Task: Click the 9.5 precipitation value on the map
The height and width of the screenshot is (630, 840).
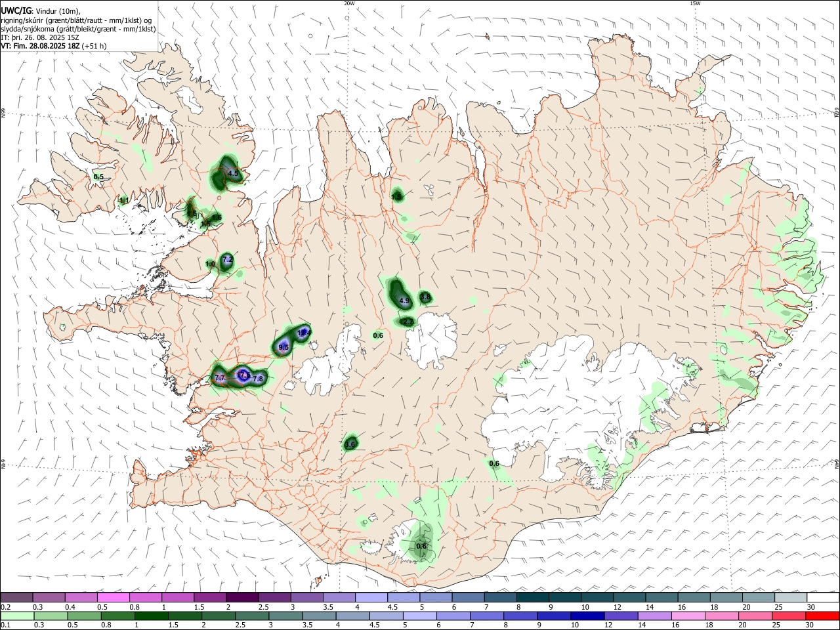Action: click(283, 347)
